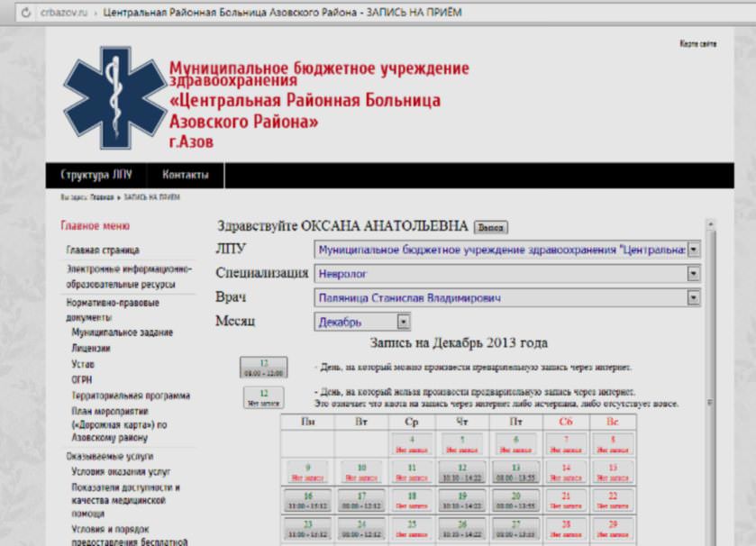
Task: Expand the Специализация dropdown showing Невролог
Action: [x=693, y=273]
